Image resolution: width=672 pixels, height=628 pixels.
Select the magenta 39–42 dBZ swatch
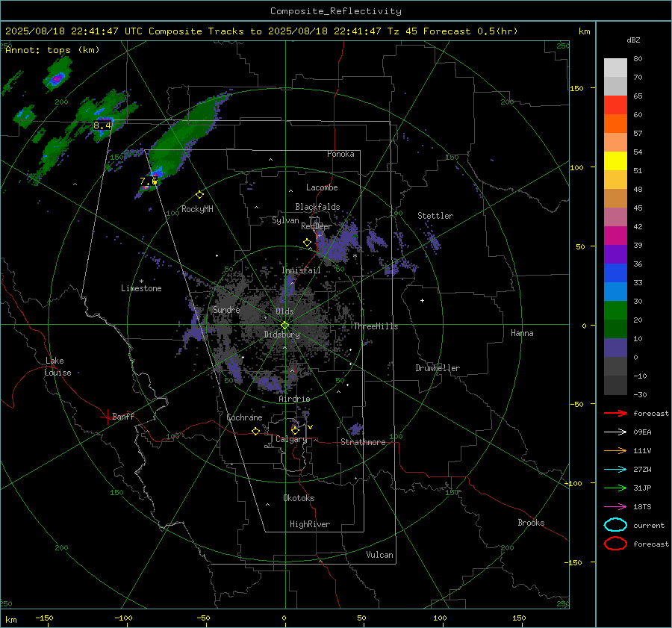click(x=615, y=236)
